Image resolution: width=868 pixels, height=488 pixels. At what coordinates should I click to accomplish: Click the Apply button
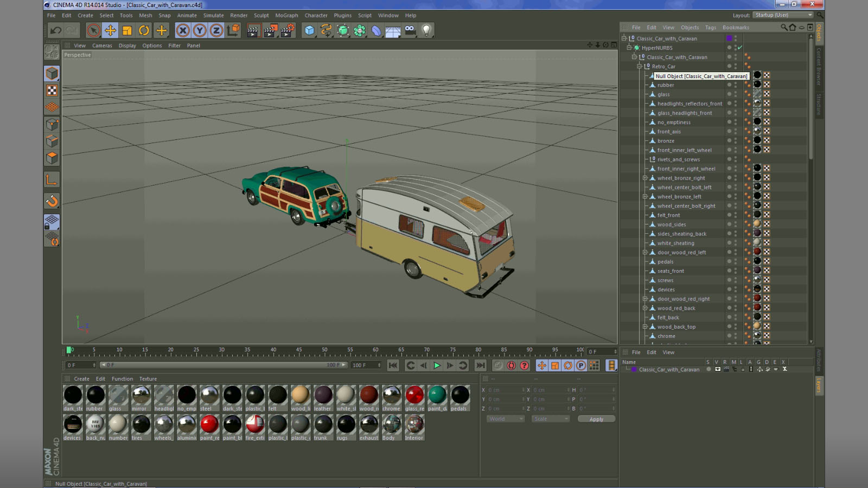click(596, 419)
